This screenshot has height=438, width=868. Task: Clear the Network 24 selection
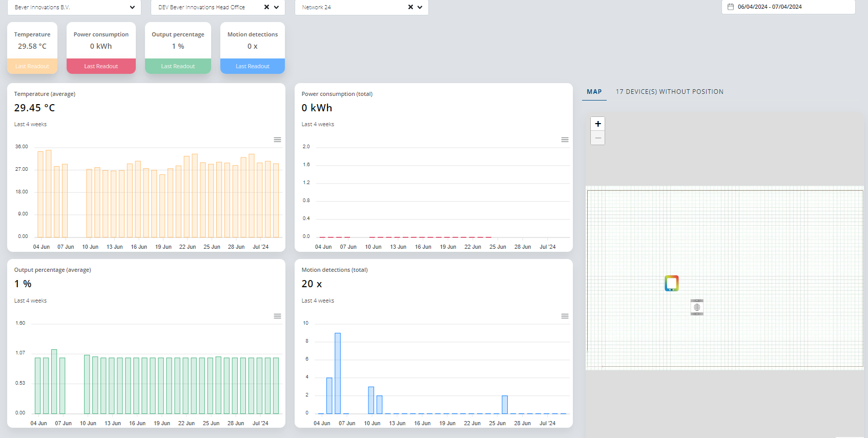[x=410, y=7]
